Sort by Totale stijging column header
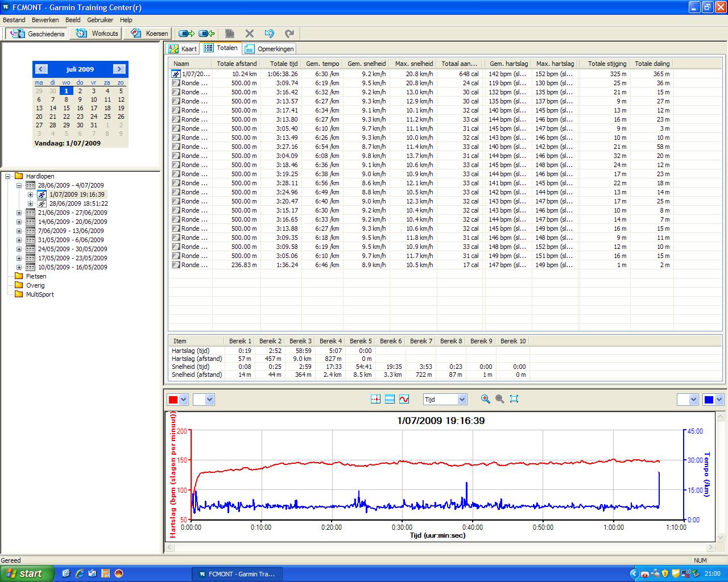 pos(607,64)
